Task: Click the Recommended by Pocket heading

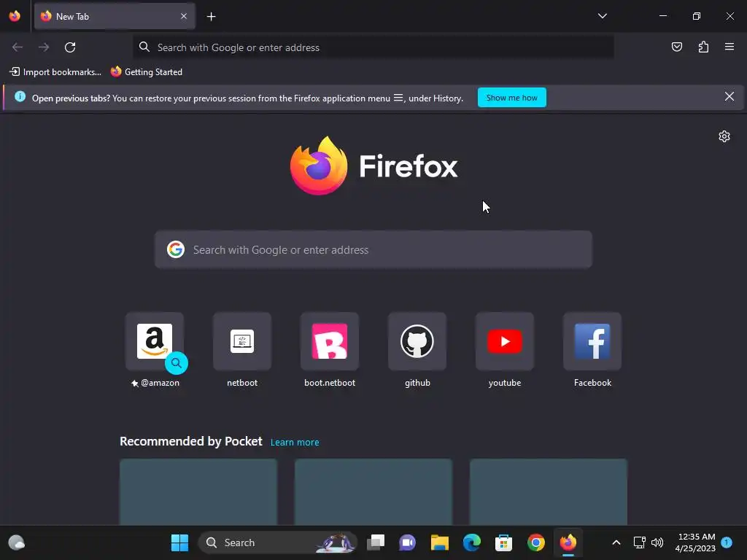Action: [x=191, y=441]
